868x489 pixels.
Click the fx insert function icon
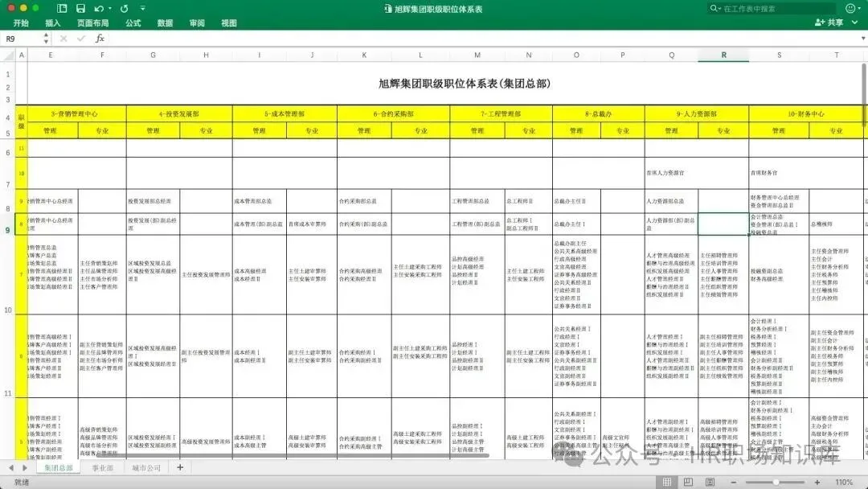[100, 39]
